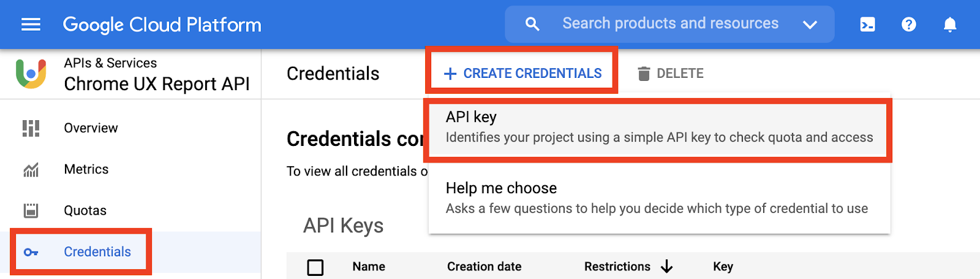Toggle the select-all API keys checkbox
980x279 pixels.
(315, 267)
